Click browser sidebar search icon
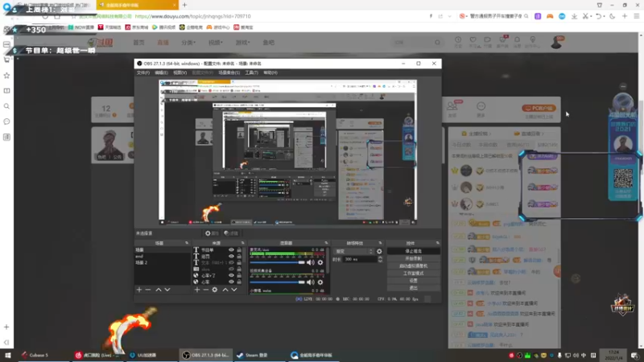 tap(6, 106)
